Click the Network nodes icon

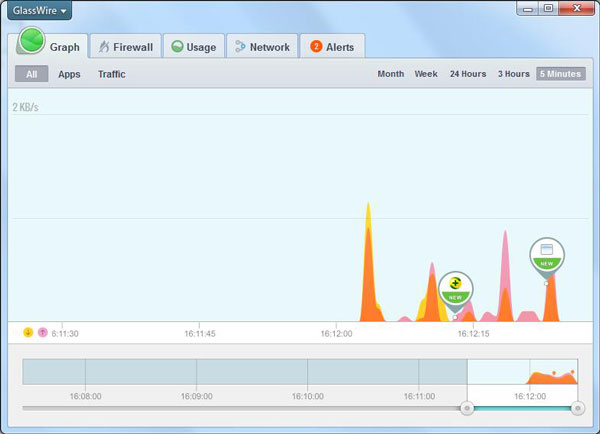pyautogui.click(x=240, y=46)
